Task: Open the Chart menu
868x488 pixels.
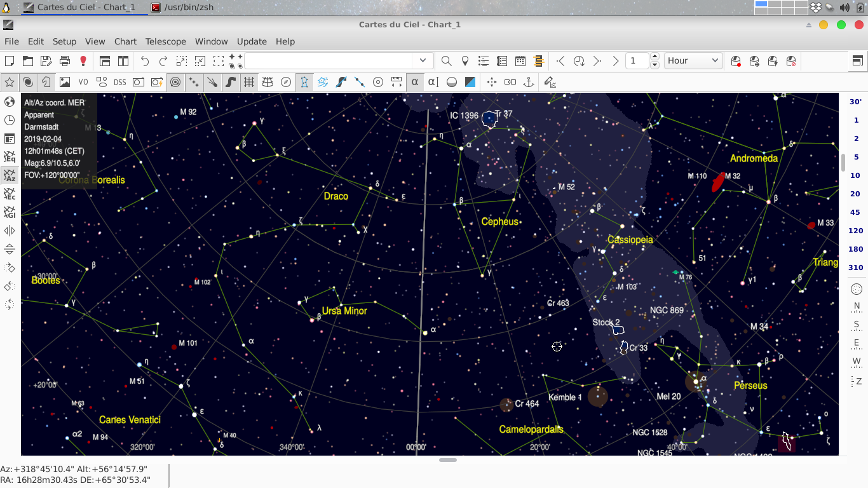Action: (x=125, y=41)
